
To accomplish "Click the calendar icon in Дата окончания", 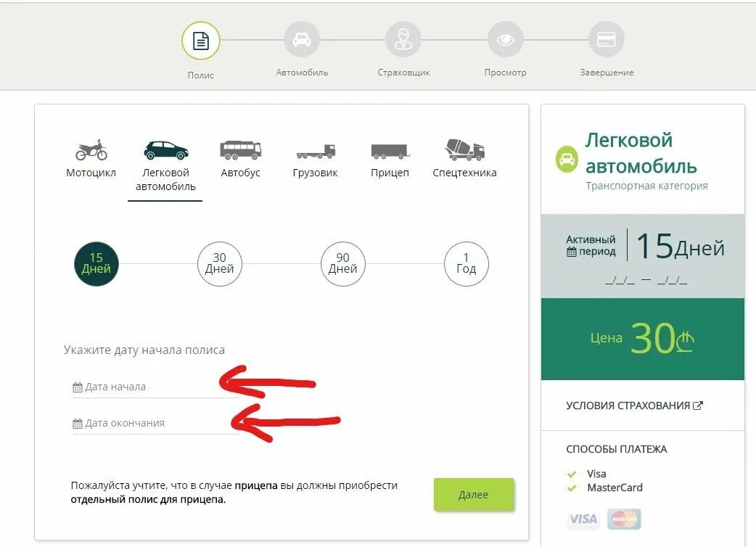I will point(77,424).
